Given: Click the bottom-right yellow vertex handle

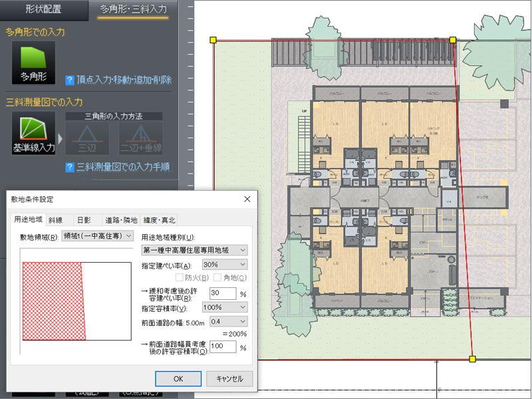Looking at the screenshot, I should [473, 359].
